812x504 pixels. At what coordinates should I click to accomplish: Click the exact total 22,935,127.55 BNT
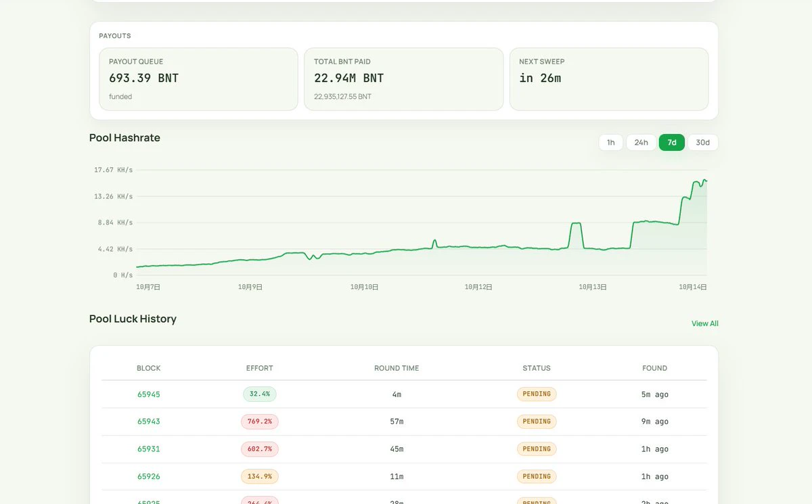point(342,97)
